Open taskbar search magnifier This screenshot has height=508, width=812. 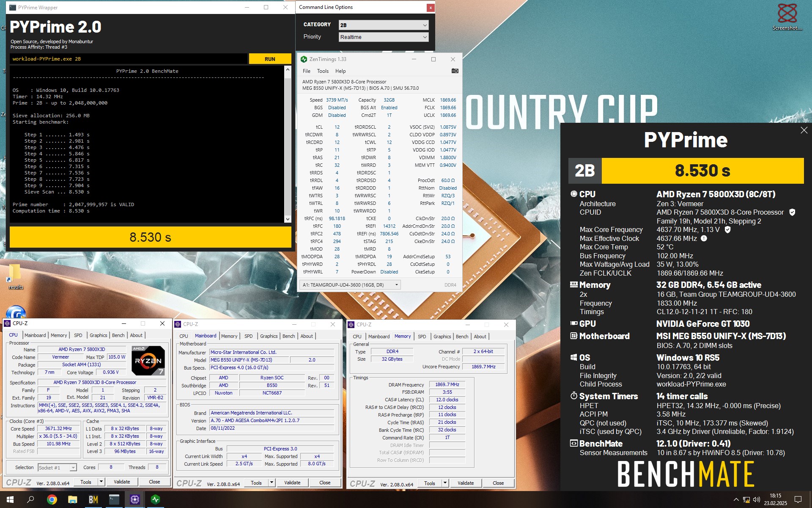30,500
